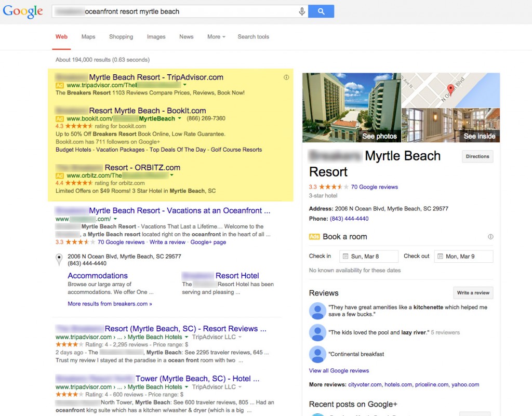Open priceline.com more reviews link
Image resolution: width=532 pixels, height=416 pixels.
point(432,384)
